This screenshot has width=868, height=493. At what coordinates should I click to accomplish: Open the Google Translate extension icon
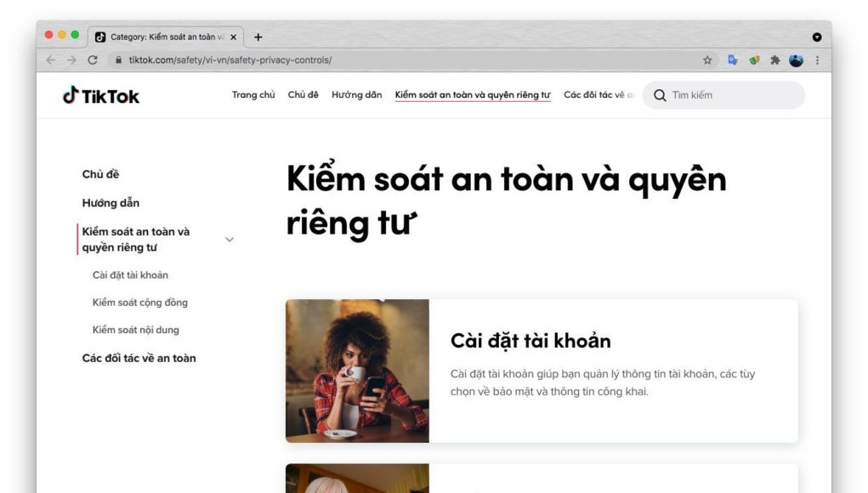point(732,60)
